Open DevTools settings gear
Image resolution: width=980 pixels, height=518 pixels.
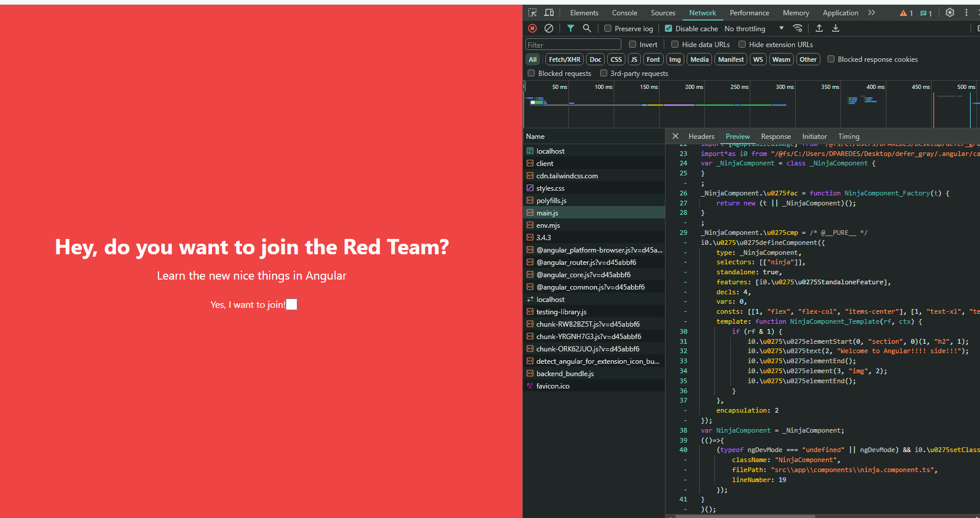[950, 12]
